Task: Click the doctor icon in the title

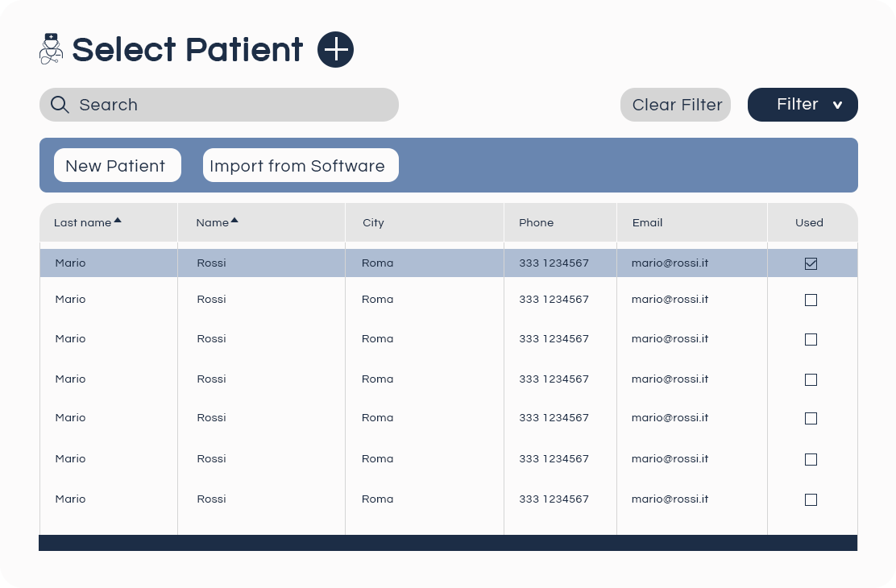Action: (x=51, y=49)
